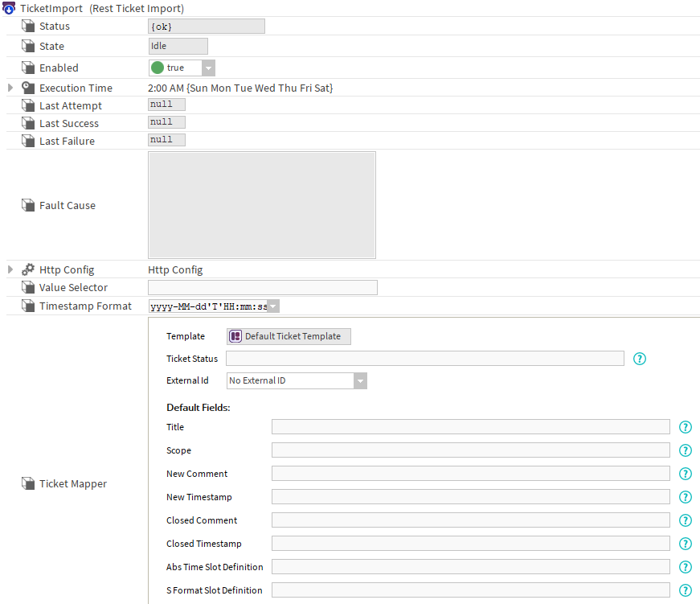Screen dimensions: 700x604
Task: Click the Execution Time clock icon
Action: pyautogui.click(x=28, y=88)
